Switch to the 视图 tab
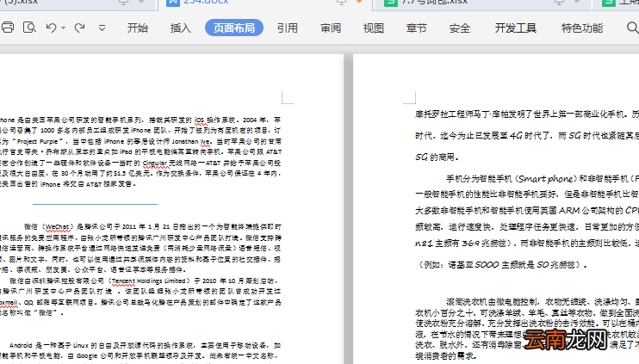 (x=373, y=28)
